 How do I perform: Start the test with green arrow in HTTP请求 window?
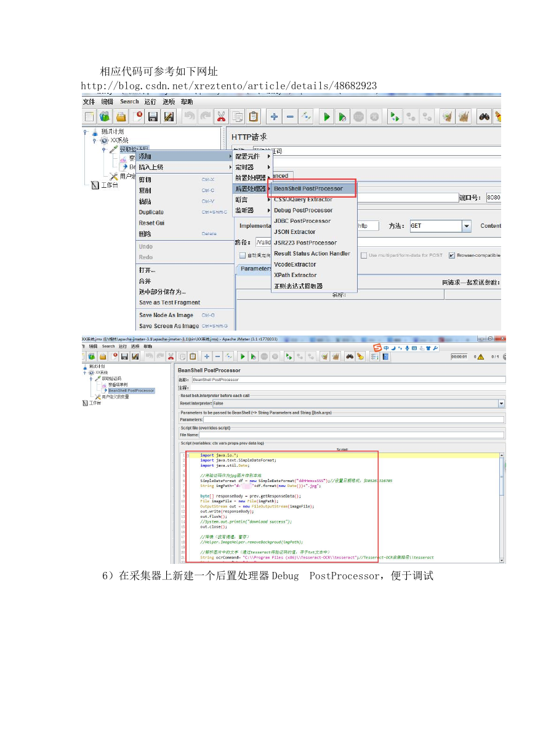328,116
